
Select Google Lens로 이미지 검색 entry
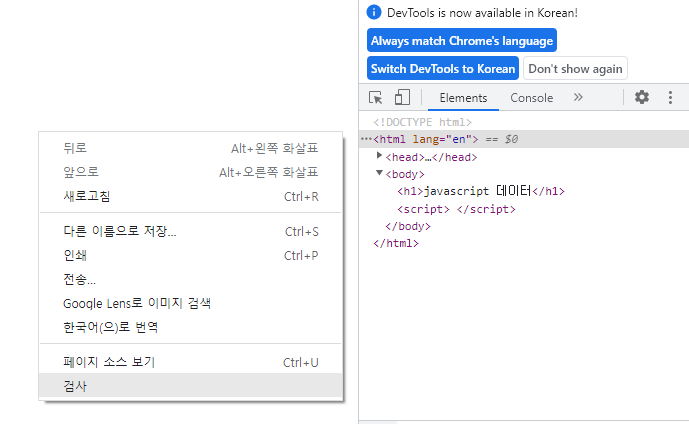coord(191,303)
